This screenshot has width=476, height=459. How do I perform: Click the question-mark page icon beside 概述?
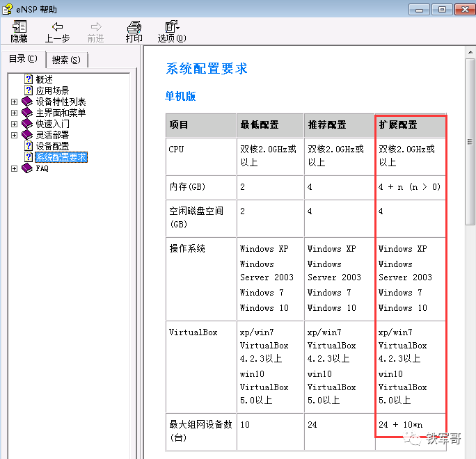tap(29, 79)
